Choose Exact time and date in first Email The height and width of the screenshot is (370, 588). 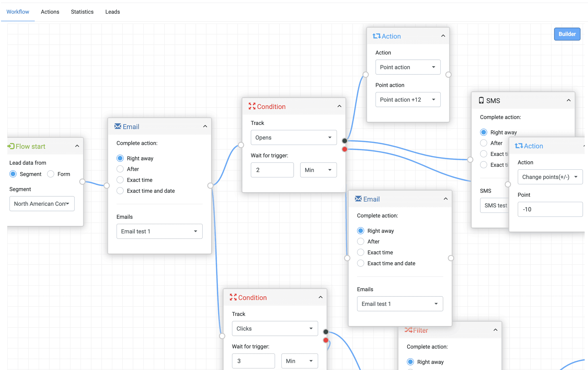click(x=120, y=191)
